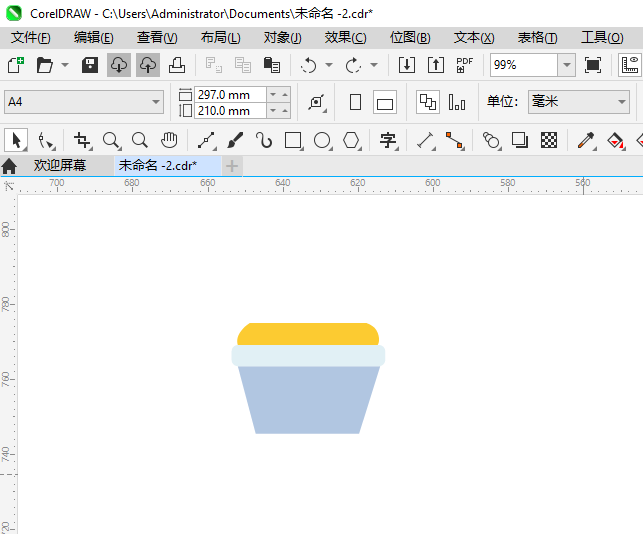The width and height of the screenshot is (643, 534).
Task: Select the LiveSketch curve tool
Action: click(x=264, y=141)
